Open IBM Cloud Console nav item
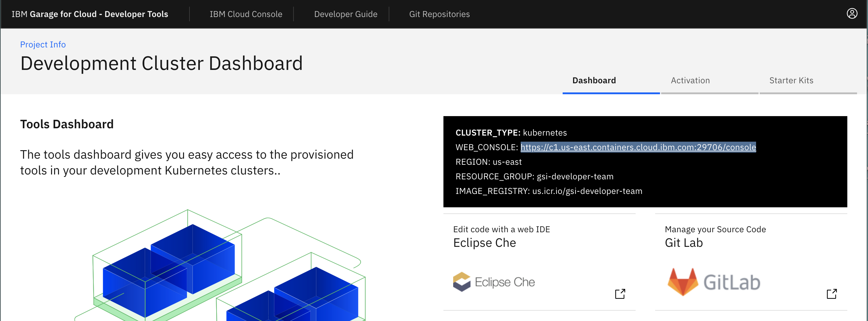 click(246, 14)
